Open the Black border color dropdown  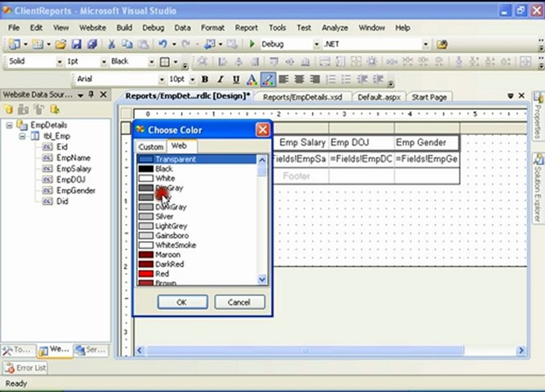coord(151,62)
